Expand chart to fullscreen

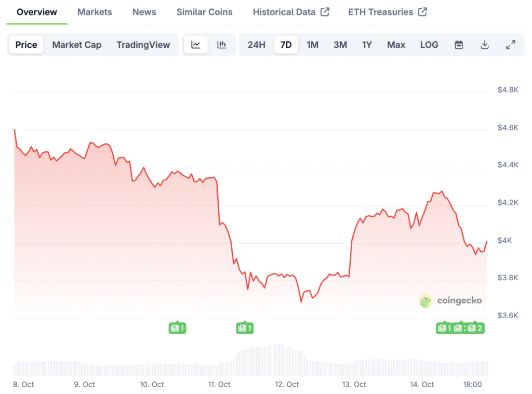(511, 45)
